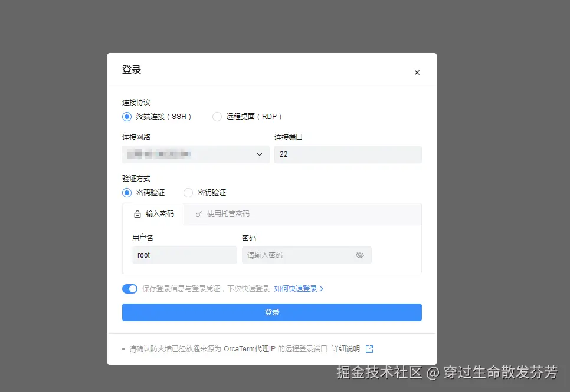Click the 用户名 field containing root

[x=183, y=255]
